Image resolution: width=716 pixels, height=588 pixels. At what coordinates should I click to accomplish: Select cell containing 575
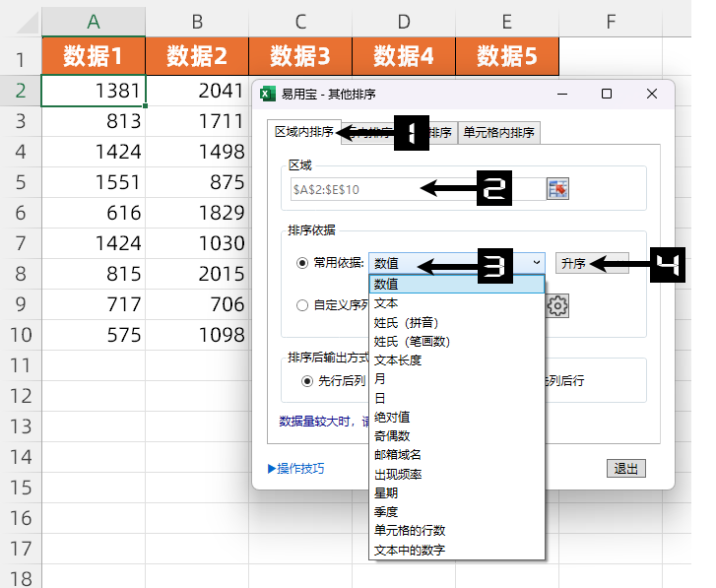[94, 335]
